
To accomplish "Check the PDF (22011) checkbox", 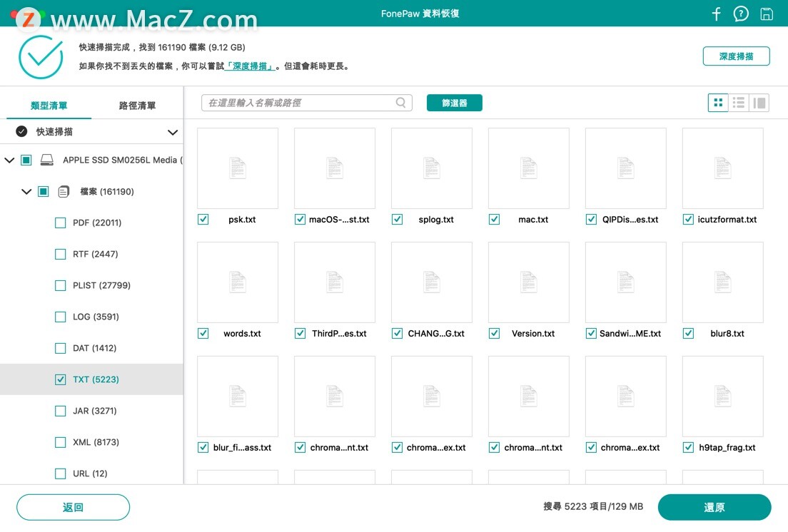I will [x=60, y=222].
